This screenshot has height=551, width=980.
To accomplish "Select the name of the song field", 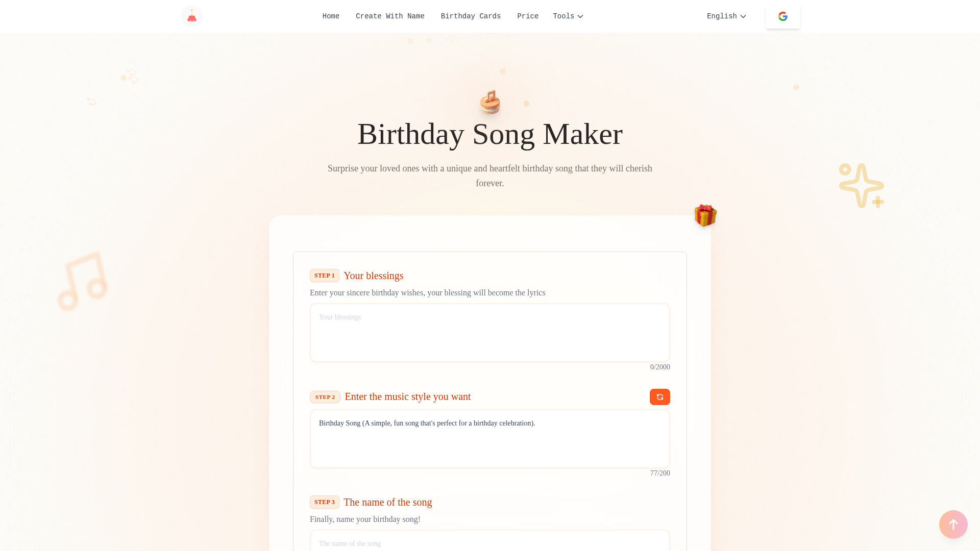I will pyautogui.click(x=490, y=541).
